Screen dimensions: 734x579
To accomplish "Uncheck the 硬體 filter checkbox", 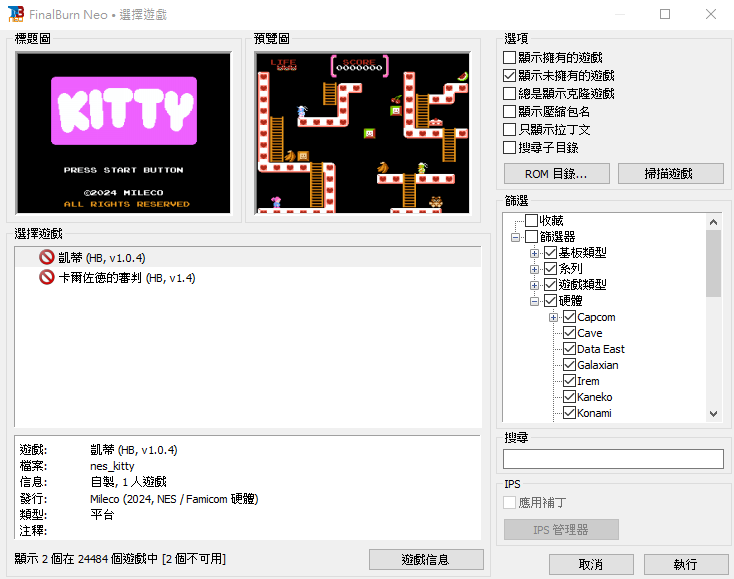I will pos(550,300).
